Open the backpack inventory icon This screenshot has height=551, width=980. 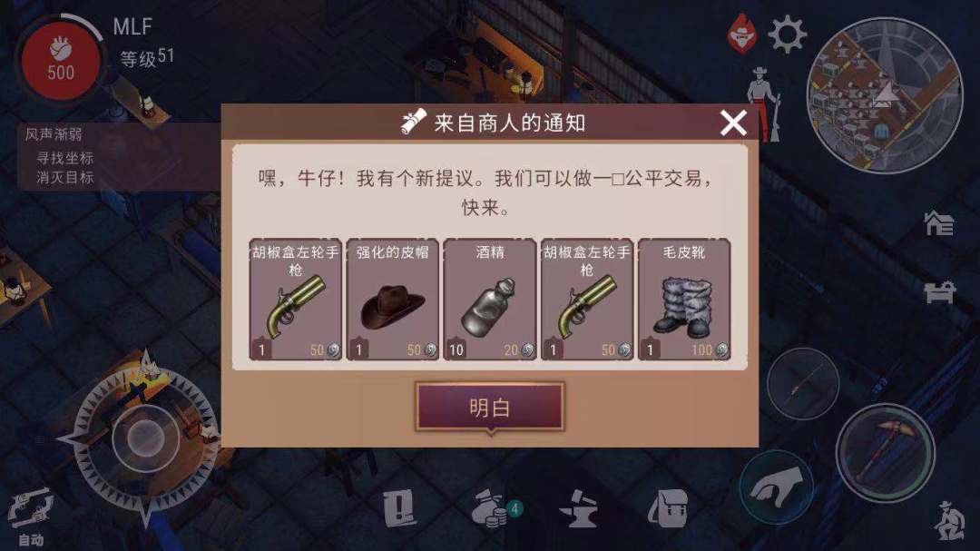tap(668, 508)
